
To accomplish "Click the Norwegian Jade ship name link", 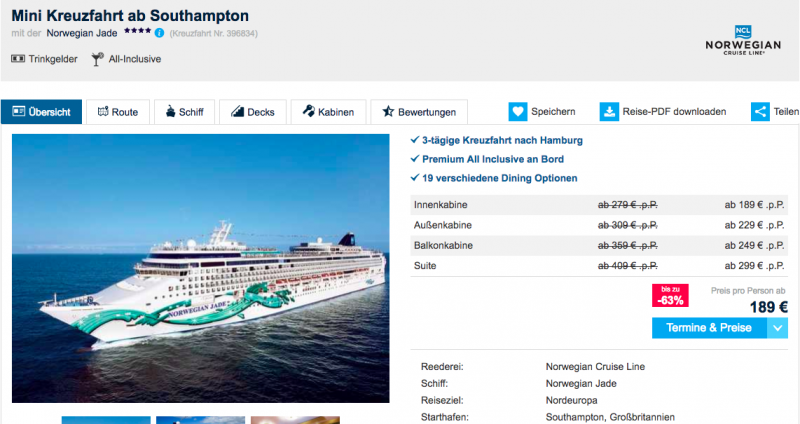I will [82, 33].
